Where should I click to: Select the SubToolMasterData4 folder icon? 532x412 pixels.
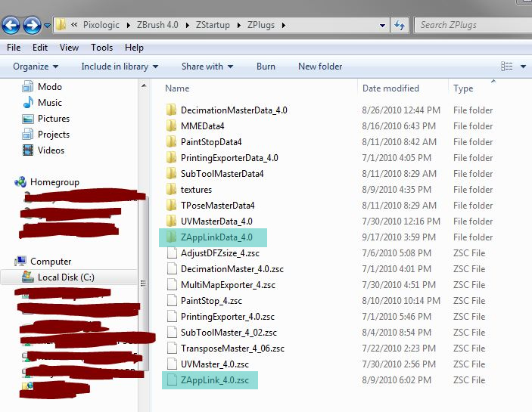(172, 173)
